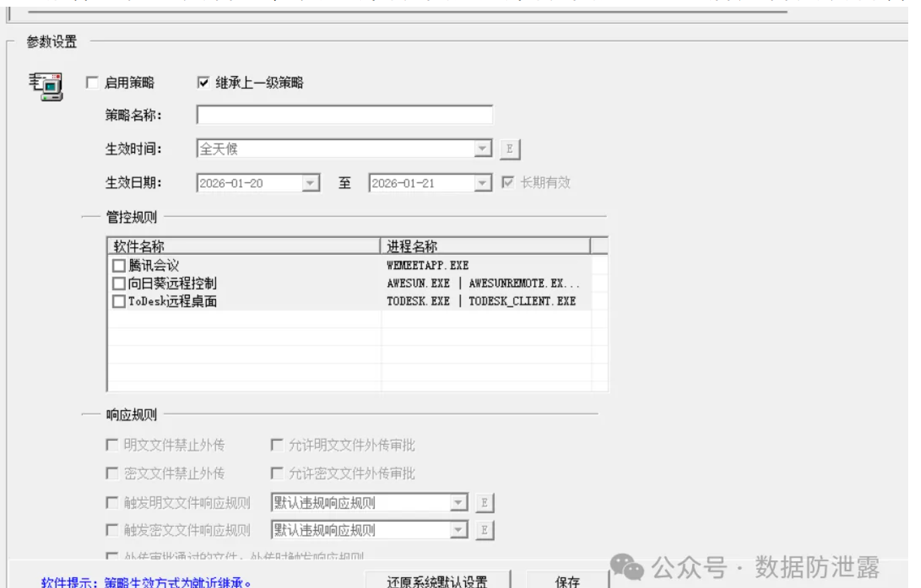Expand the start date 2026-01-20 dropdown
This screenshot has width=921, height=588.
[310, 182]
